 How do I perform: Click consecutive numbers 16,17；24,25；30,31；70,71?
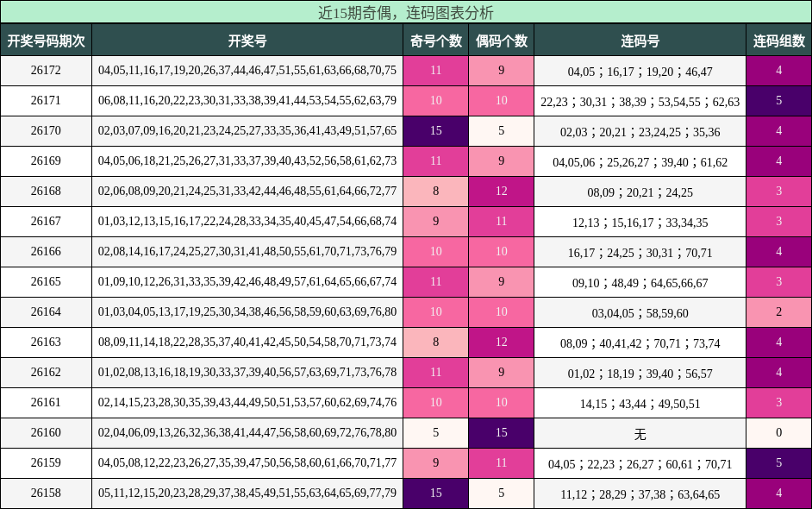[x=640, y=253]
